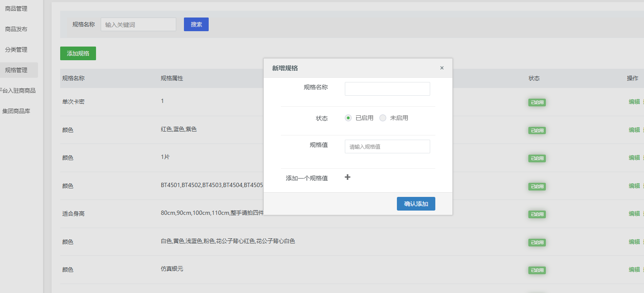
Task: Click 编辑 link for 单次卡密 row
Action: [x=634, y=102]
